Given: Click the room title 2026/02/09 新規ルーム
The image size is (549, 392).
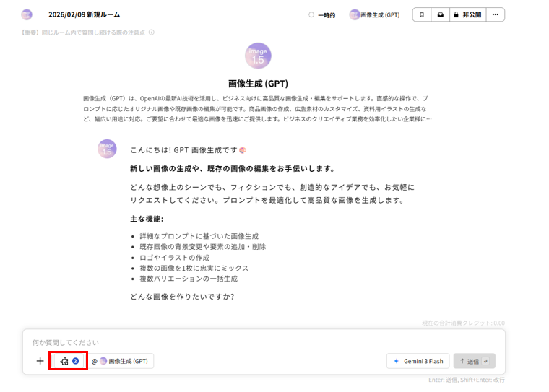Looking at the screenshot, I should [84, 14].
